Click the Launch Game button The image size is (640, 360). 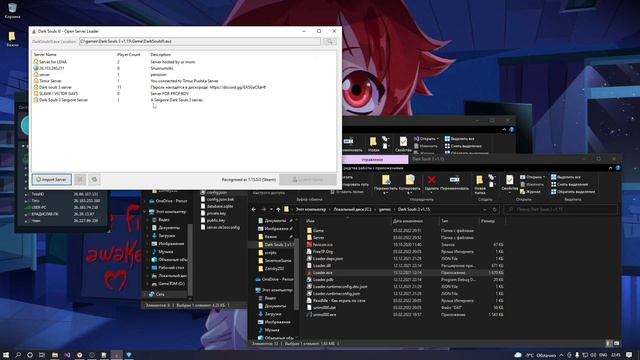[308, 179]
